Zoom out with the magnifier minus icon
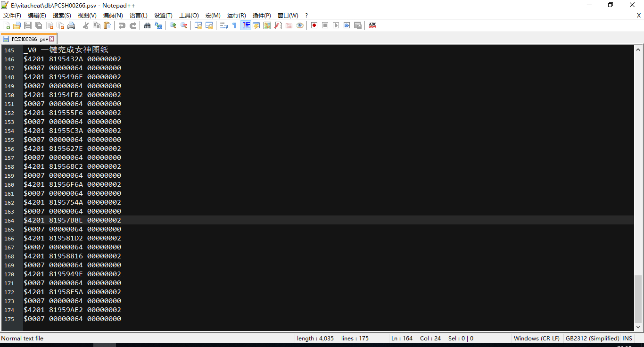 tap(184, 25)
